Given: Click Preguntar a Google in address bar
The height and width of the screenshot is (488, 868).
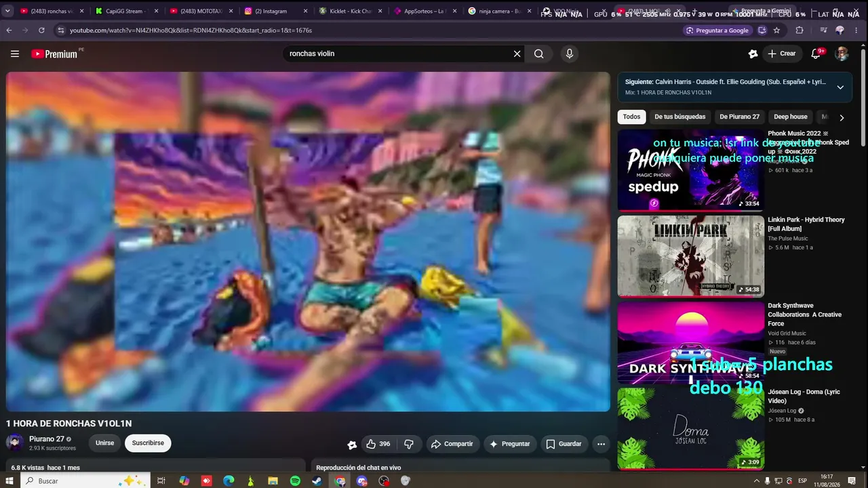Looking at the screenshot, I should (x=717, y=30).
